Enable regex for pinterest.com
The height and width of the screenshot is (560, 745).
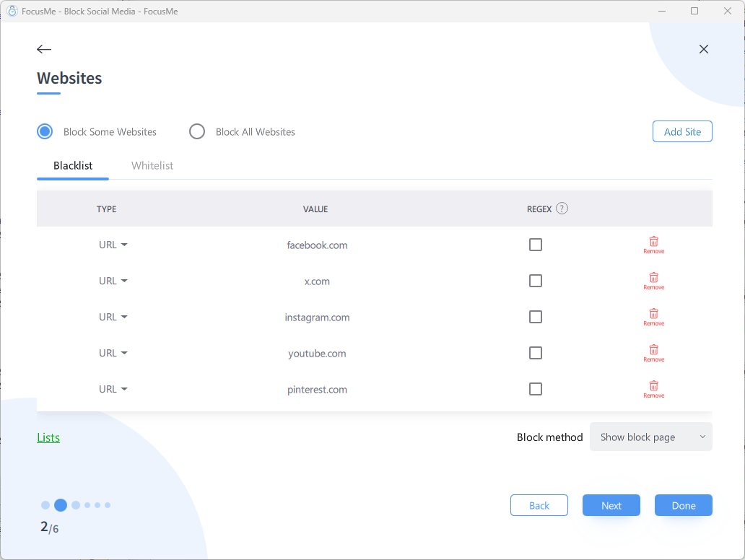(x=536, y=389)
